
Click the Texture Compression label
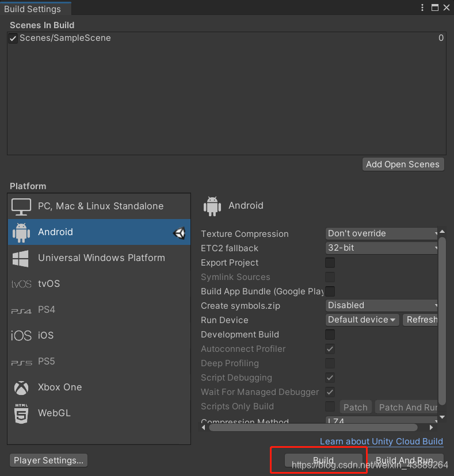(245, 234)
